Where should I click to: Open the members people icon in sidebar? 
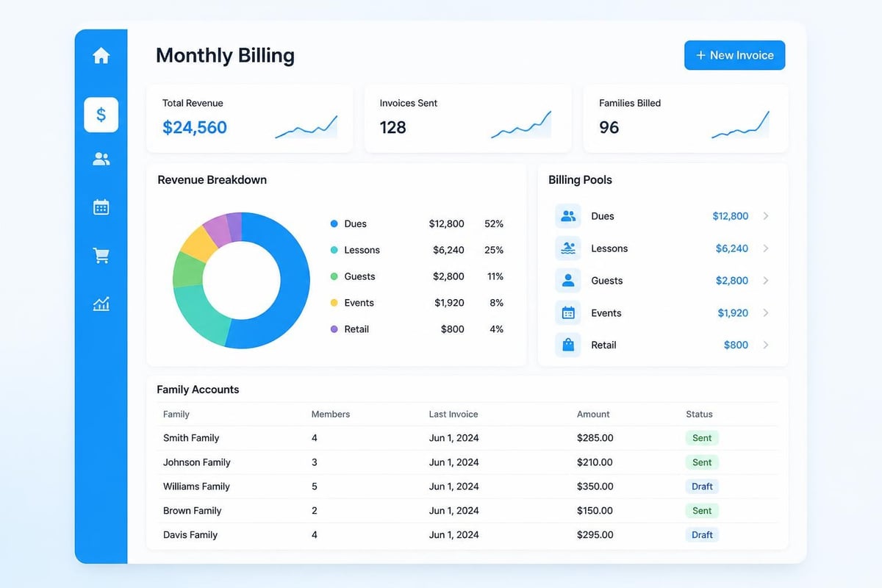(x=101, y=159)
